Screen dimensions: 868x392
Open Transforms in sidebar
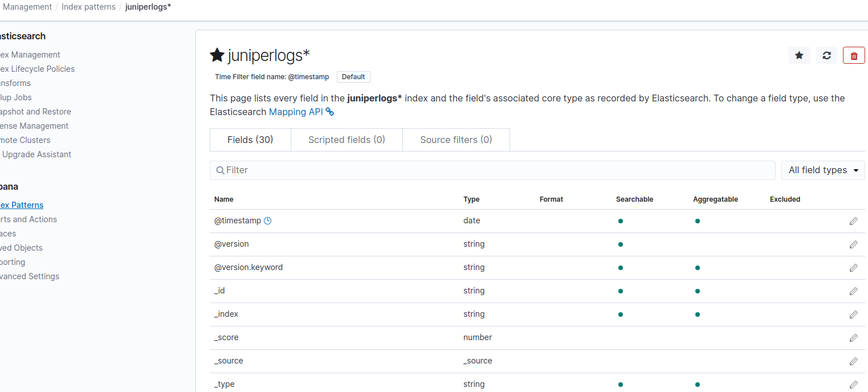15,83
